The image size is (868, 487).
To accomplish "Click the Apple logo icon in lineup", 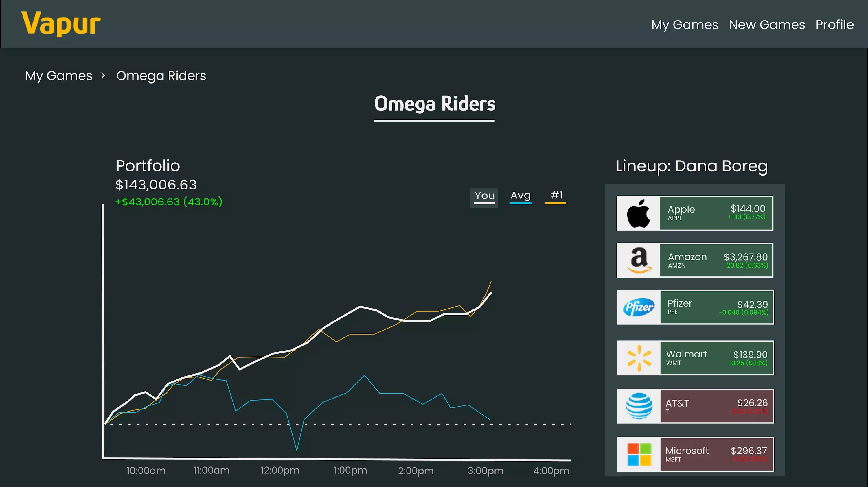I will point(638,213).
